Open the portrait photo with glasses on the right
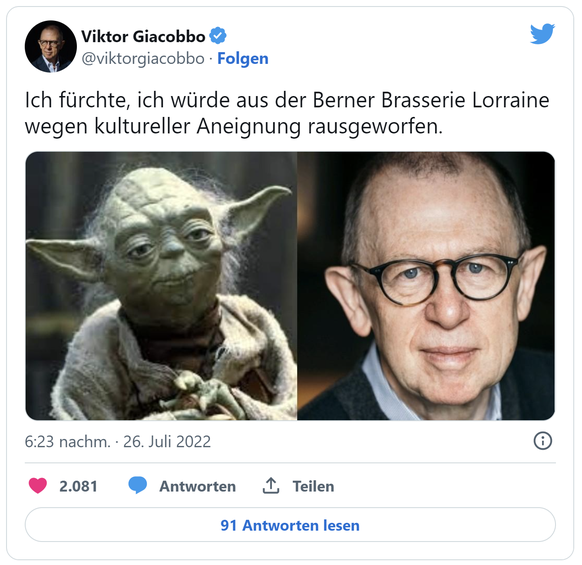The image size is (582, 565). pyautogui.click(x=426, y=286)
